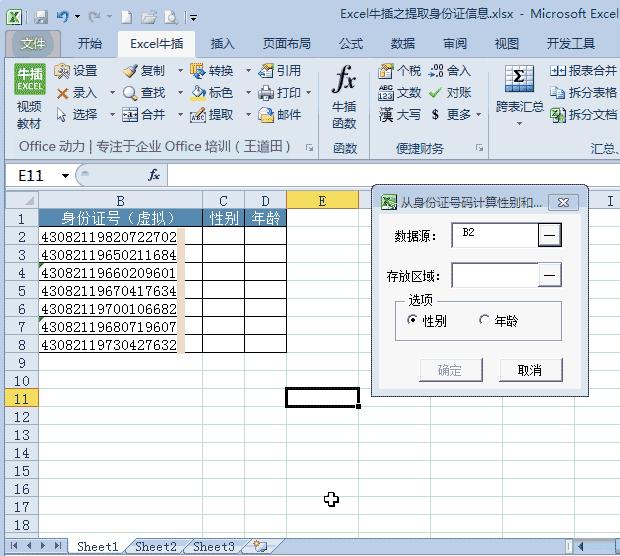The width and height of the screenshot is (620, 556).
Task: Expand the 复制 dropdown arrow
Action: (180, 71)
